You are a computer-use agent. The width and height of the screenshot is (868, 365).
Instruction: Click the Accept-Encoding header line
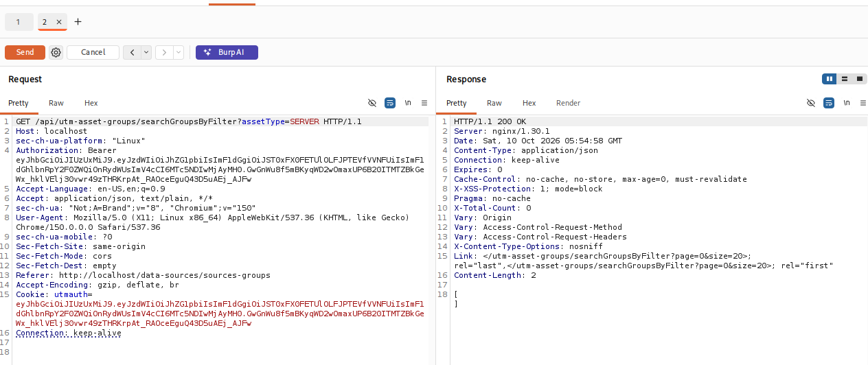(98, 285)
